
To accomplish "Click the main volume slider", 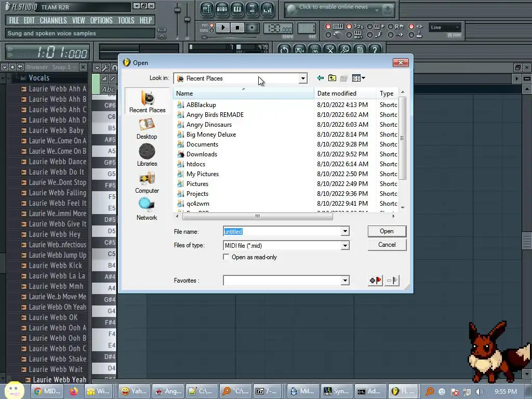I will (x=177, y=21).
